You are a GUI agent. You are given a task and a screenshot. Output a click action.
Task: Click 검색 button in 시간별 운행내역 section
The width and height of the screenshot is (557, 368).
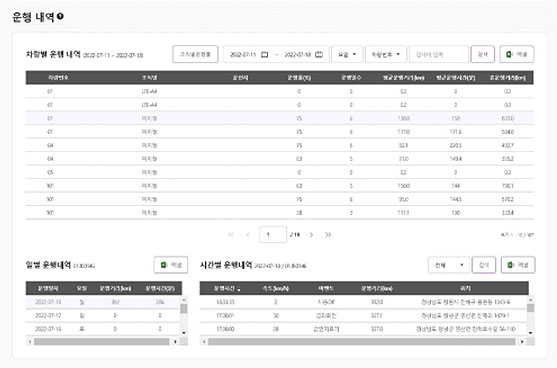484,265
